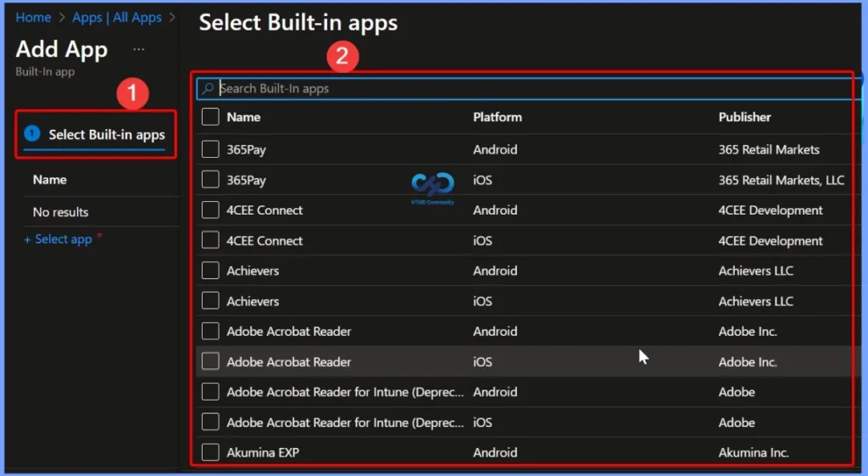Click the Akumina Inc. publisher cell
The height and width of the screenshot is (476, 868).
[754, 452]
